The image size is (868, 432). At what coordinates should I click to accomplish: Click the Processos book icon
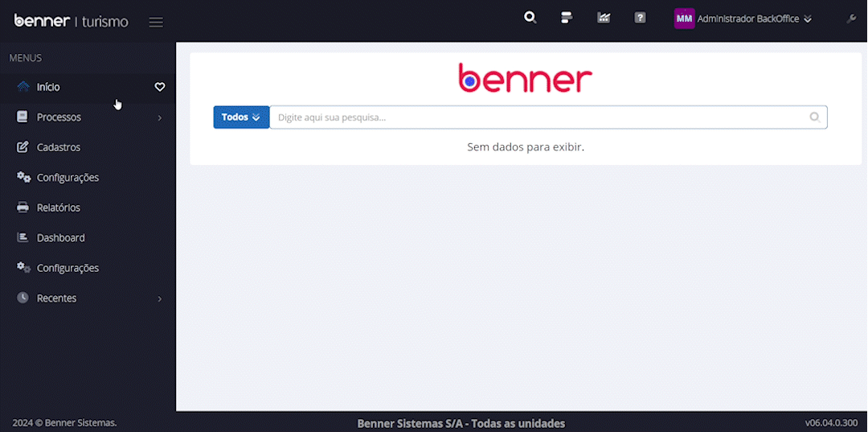23,117
